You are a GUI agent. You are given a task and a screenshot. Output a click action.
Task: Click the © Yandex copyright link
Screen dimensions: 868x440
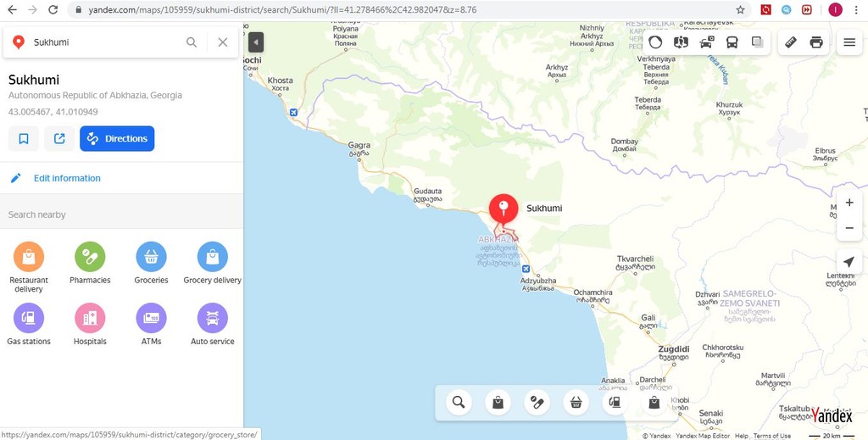click(656, 436)
